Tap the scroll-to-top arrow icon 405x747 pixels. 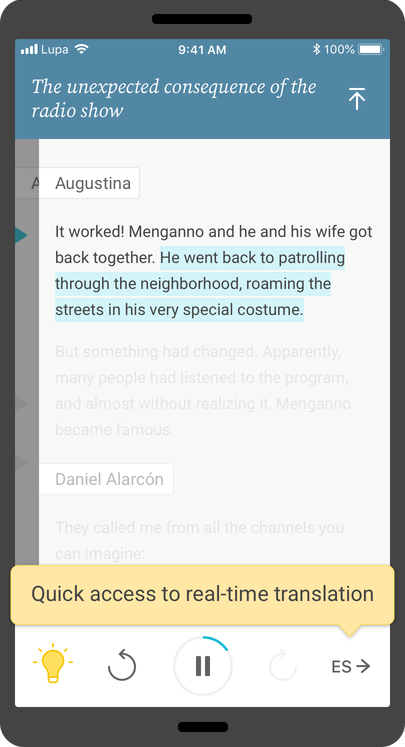pyautogui.click(x=356, y=99)
